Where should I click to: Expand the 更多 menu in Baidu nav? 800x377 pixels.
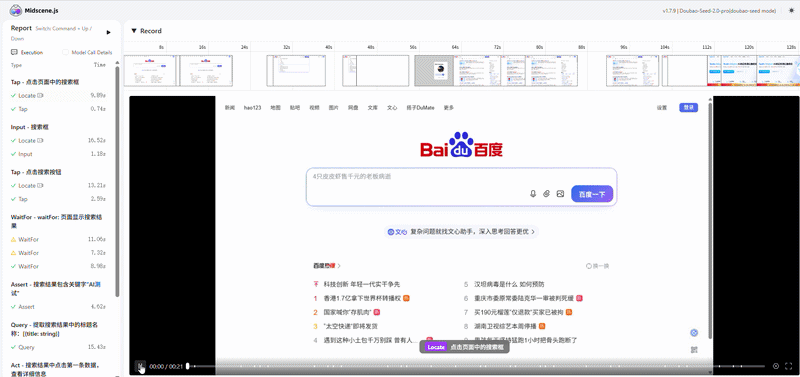[449, 108]
